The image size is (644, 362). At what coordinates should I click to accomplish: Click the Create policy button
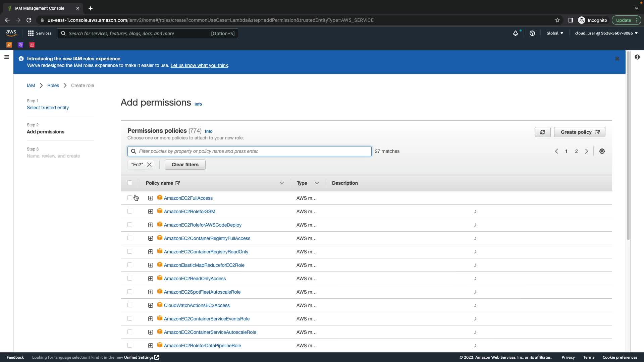579,132
